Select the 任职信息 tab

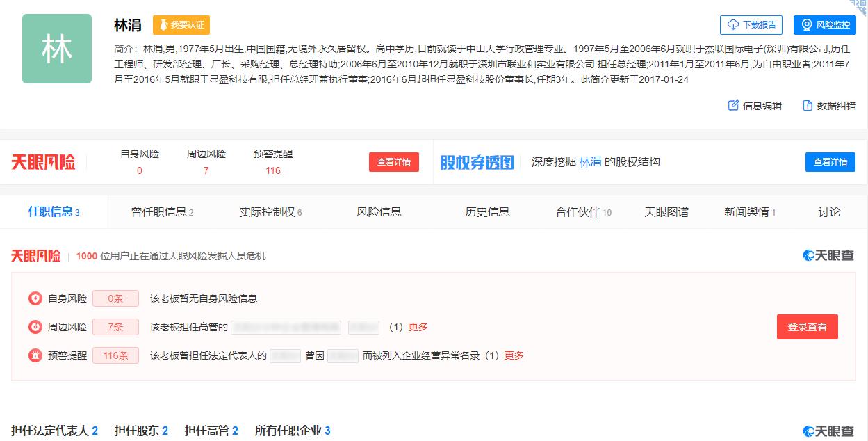(x=54, y=212)
